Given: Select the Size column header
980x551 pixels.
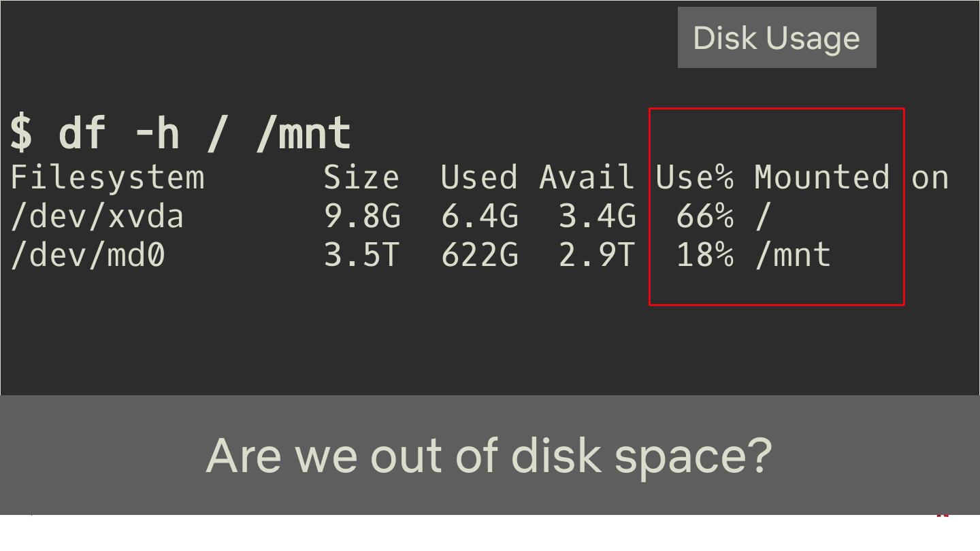Looking at the screenshot, I should pyautogui.click(x=361, y=178).
